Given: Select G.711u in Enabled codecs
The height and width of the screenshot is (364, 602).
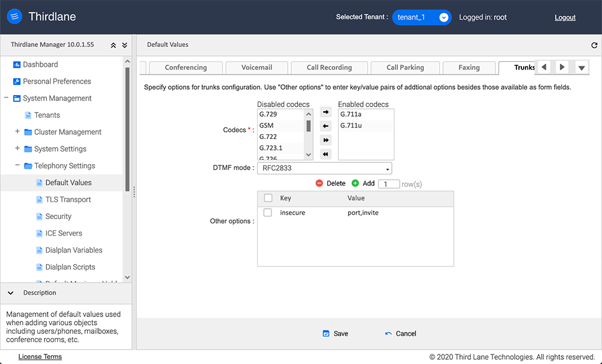Looking at the screenshot, I should (366, 125).
